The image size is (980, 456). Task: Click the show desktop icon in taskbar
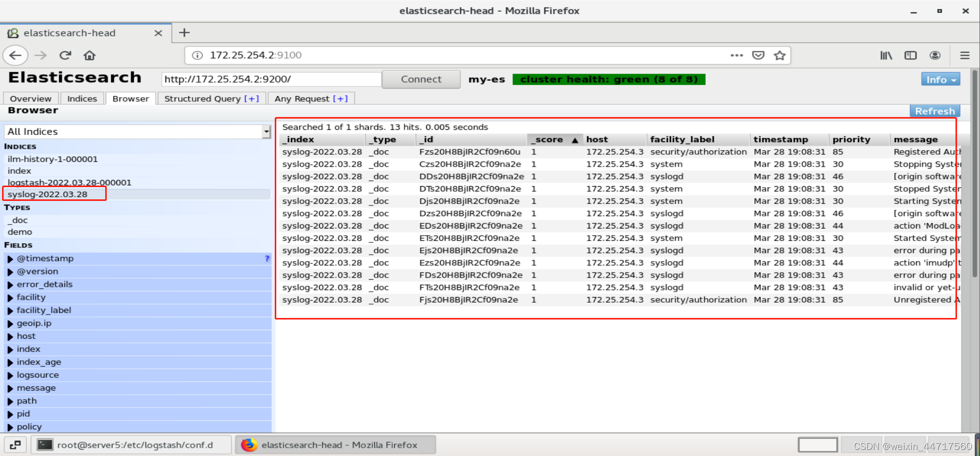tap(15, 445)
